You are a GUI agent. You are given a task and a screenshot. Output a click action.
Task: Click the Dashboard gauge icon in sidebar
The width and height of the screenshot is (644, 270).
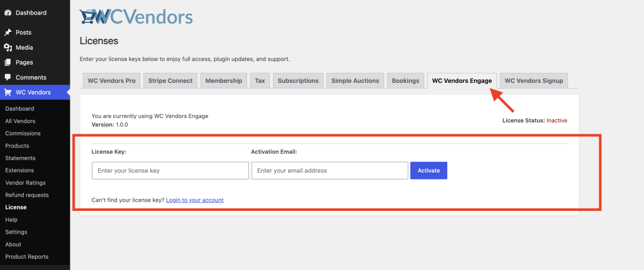pyautogui.click(x=8, y=13)
